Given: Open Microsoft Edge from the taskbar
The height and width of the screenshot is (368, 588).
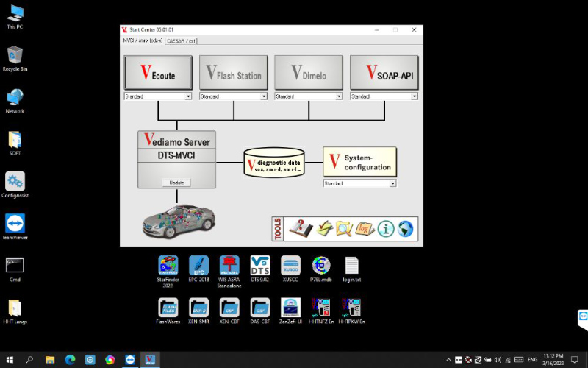Looking at the screenshot, I should (70, 360).
